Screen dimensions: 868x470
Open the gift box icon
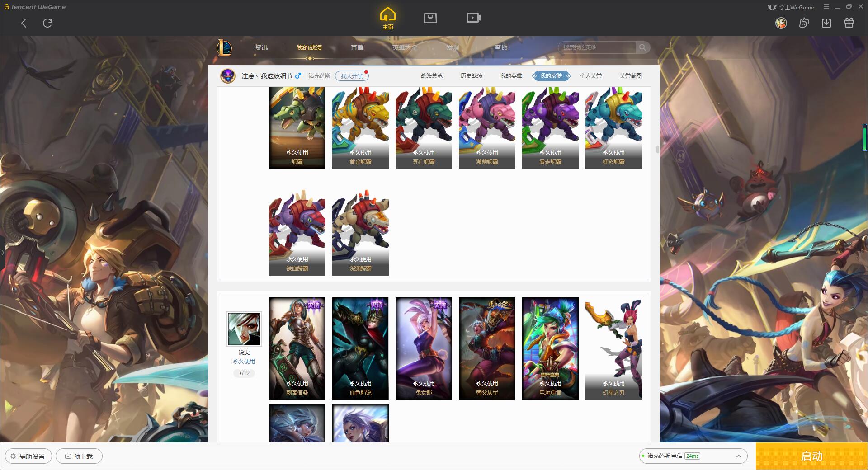click(x=849, y=23)
